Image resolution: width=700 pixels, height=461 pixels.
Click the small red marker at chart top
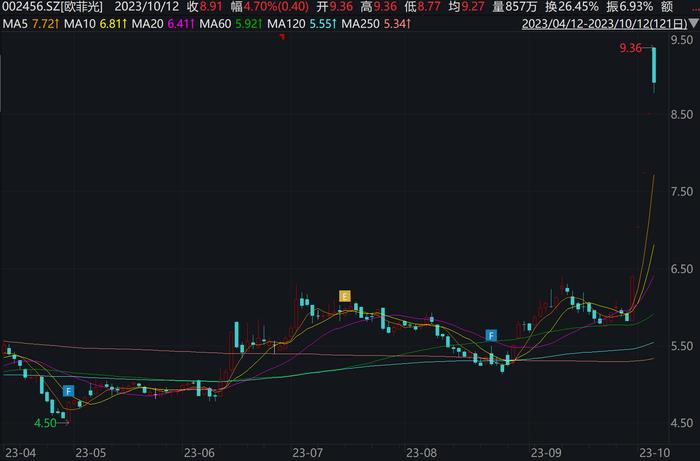pos(282,37)
